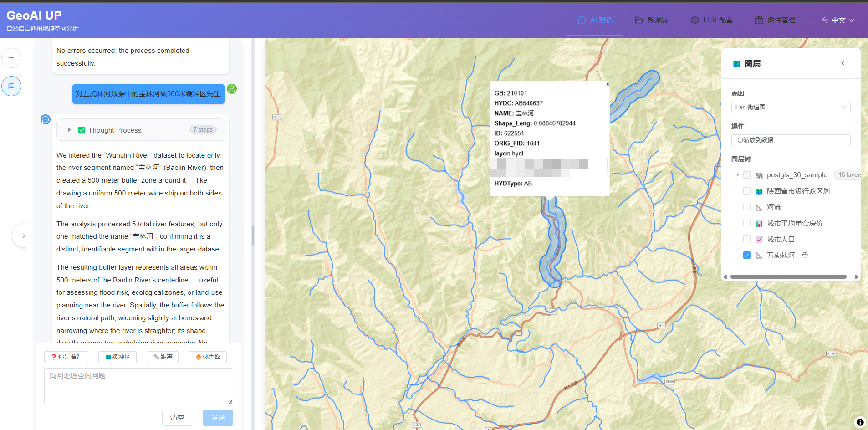Open the Esri 街道图 basemap dropdown

(x=791, y=107)
